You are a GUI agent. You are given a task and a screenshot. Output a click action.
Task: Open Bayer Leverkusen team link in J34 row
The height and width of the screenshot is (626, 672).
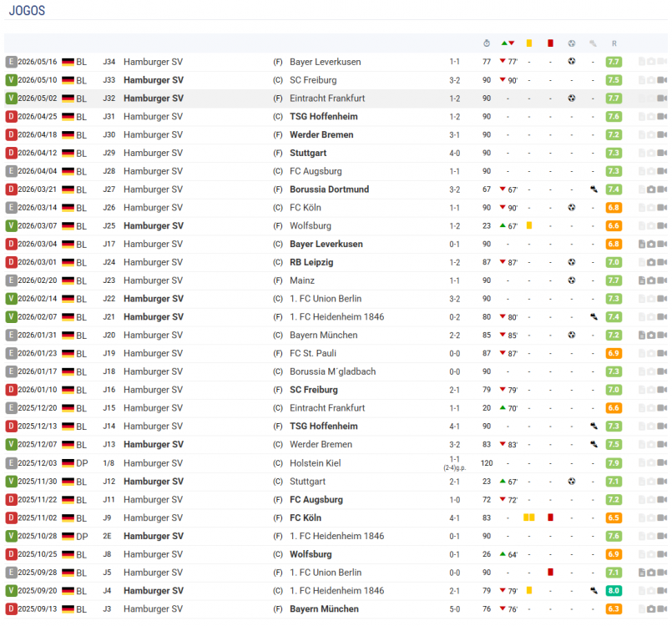point(326,62)
